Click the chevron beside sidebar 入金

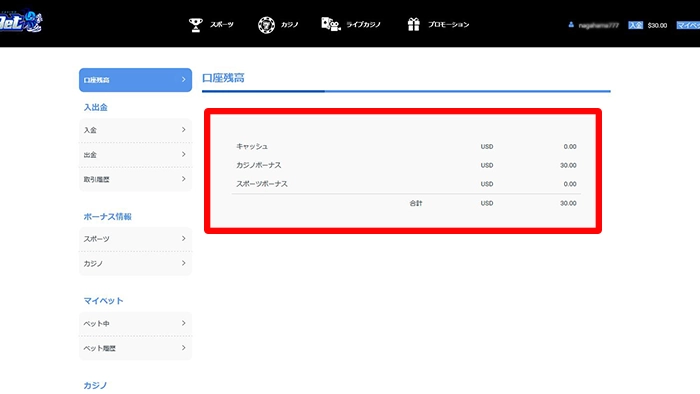coord(183,129)
